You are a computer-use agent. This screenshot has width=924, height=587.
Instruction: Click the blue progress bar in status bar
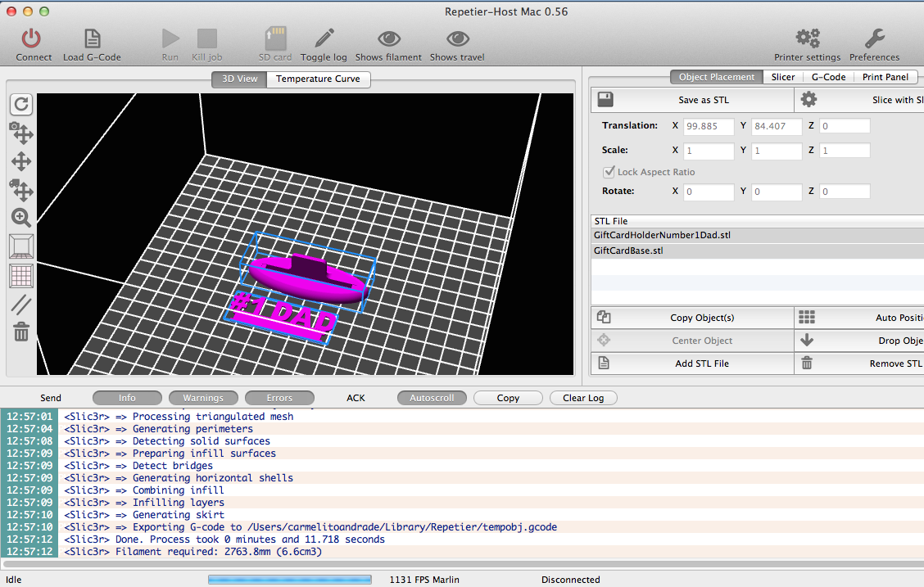[290, 580]
